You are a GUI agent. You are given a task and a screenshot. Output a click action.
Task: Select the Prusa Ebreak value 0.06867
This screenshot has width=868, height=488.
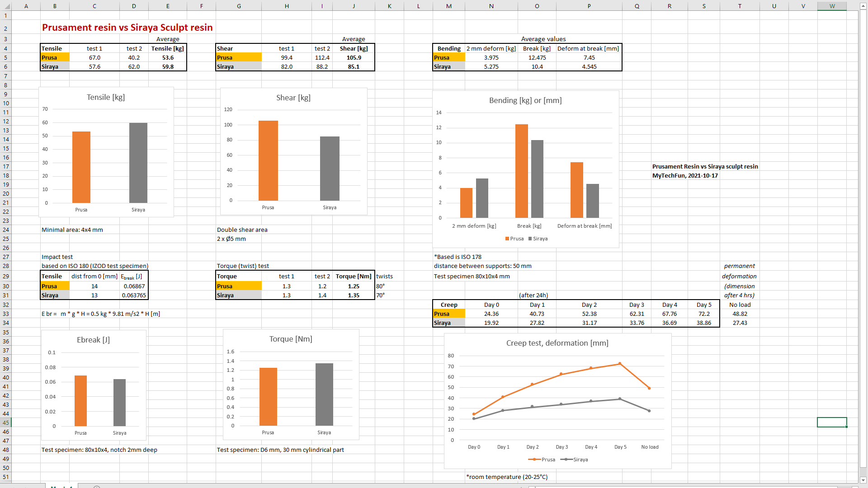click(134, 286)
